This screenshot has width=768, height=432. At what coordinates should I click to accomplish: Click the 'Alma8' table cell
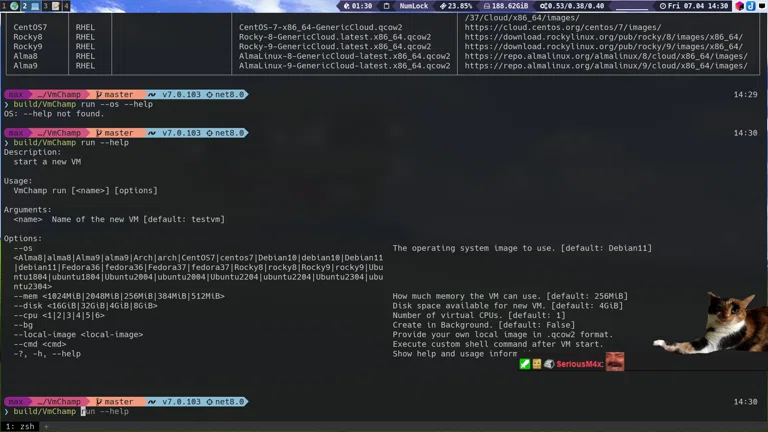(25, 56)
